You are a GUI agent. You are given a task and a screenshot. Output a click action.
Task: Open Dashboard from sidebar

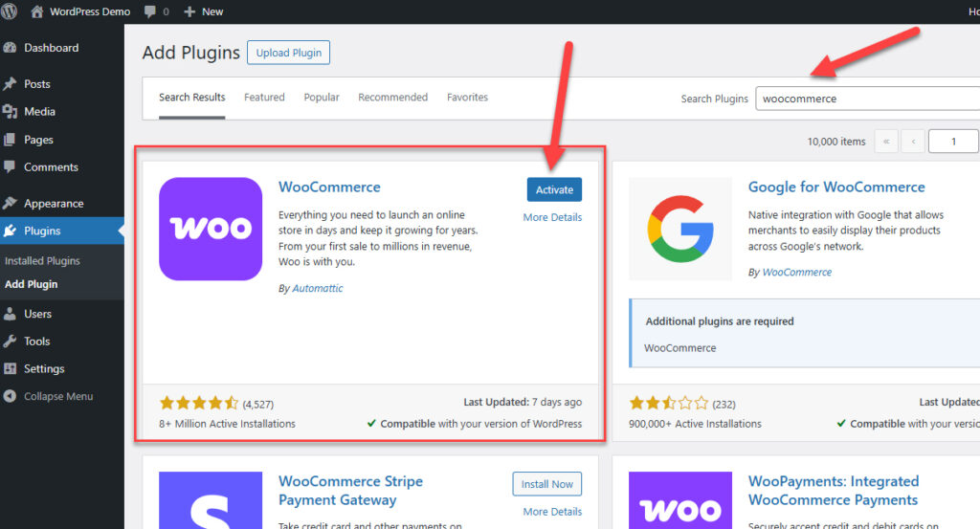52,48
